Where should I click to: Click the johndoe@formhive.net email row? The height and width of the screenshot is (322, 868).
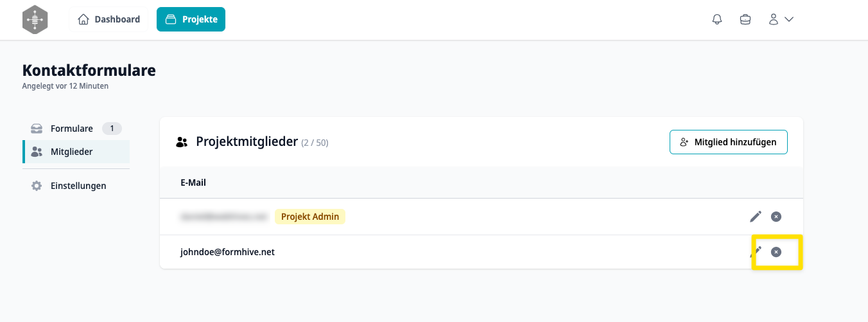[482, 252]
